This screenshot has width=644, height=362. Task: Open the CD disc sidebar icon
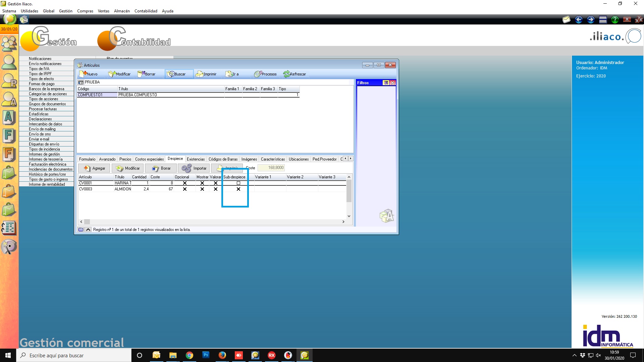[9, 247]
